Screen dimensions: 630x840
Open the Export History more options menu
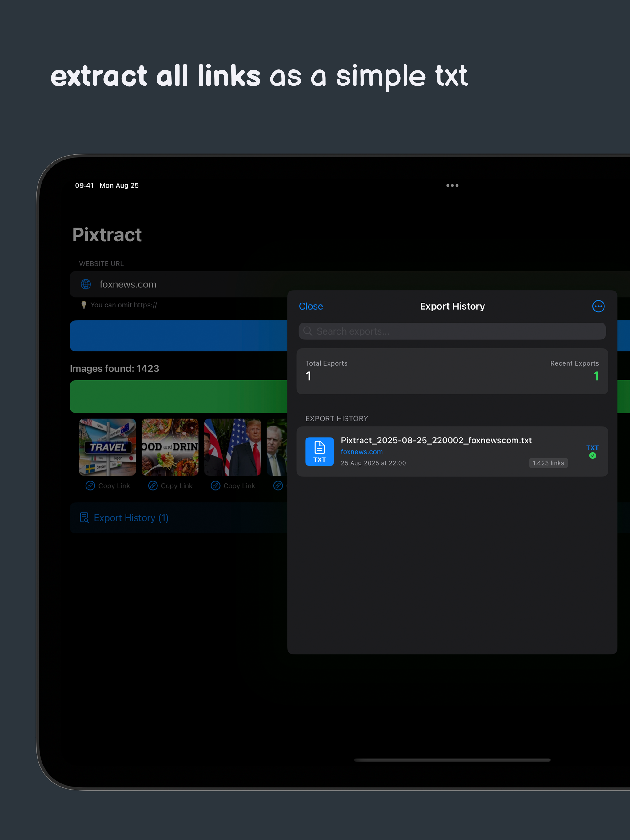598,306
